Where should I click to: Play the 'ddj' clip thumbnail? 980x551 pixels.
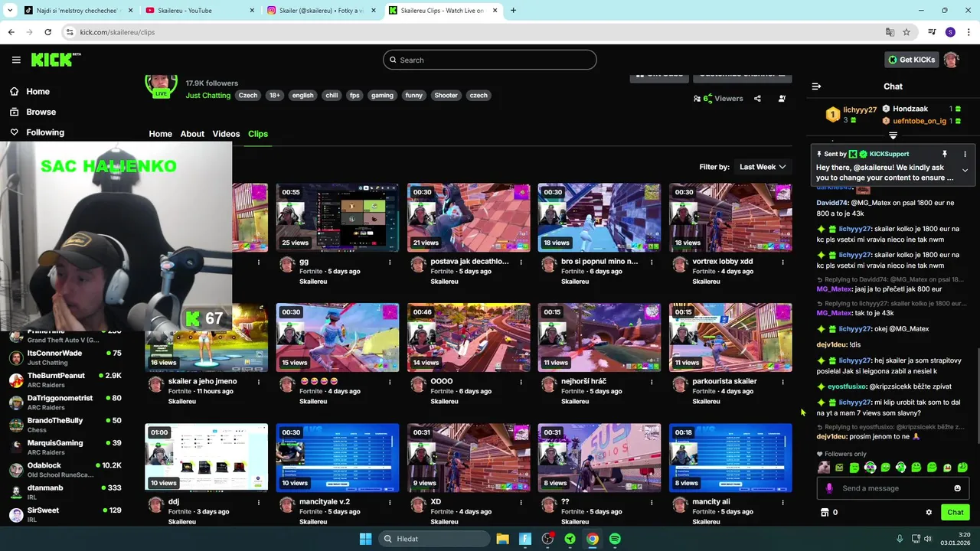[x=207, y=458]
